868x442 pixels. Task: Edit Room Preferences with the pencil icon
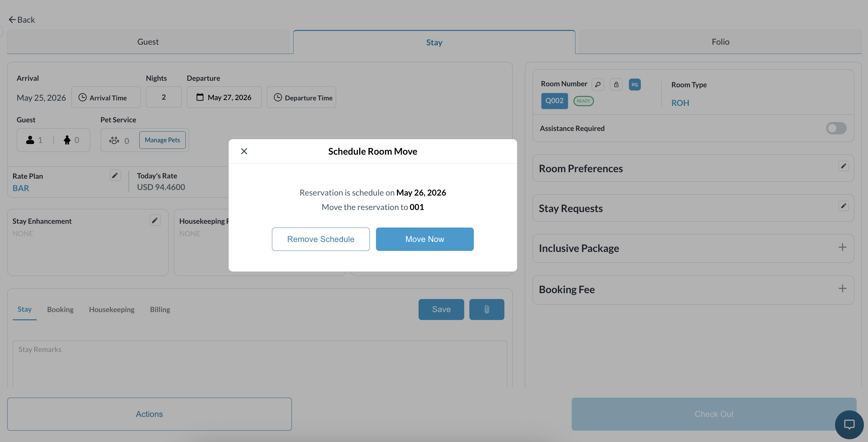point(844,166)
